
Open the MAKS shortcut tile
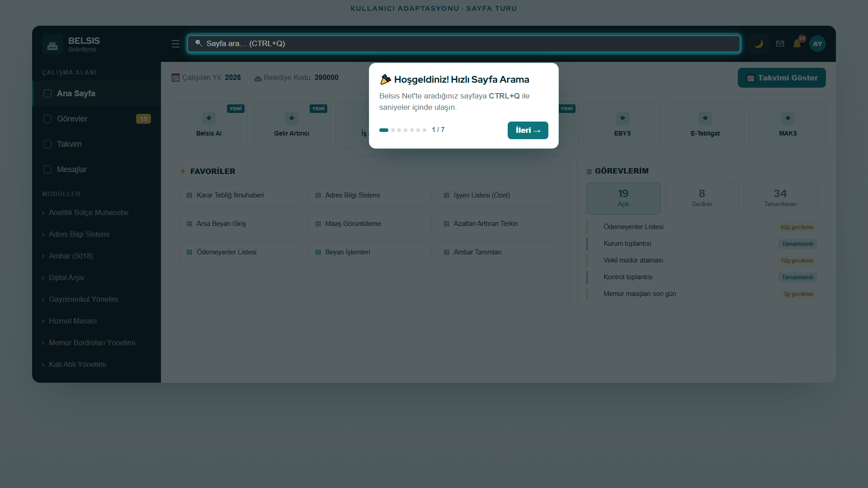(788, 125)
